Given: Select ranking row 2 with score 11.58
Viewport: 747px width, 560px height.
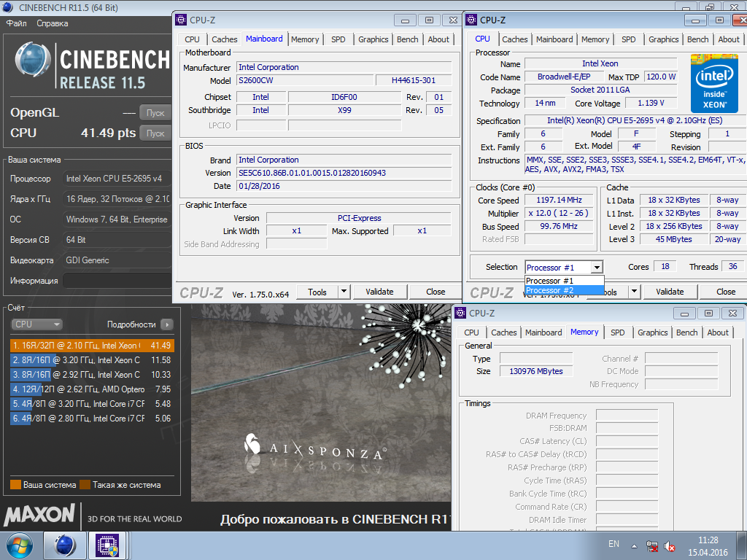Looking at the screenshot, I should click(92, 360).
